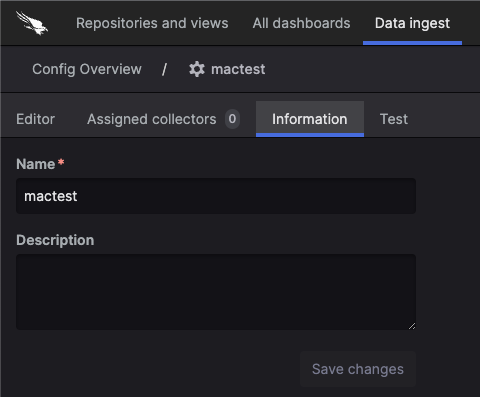Open the Assigned collectors tab
480x397 pixels.
[152, 119]
